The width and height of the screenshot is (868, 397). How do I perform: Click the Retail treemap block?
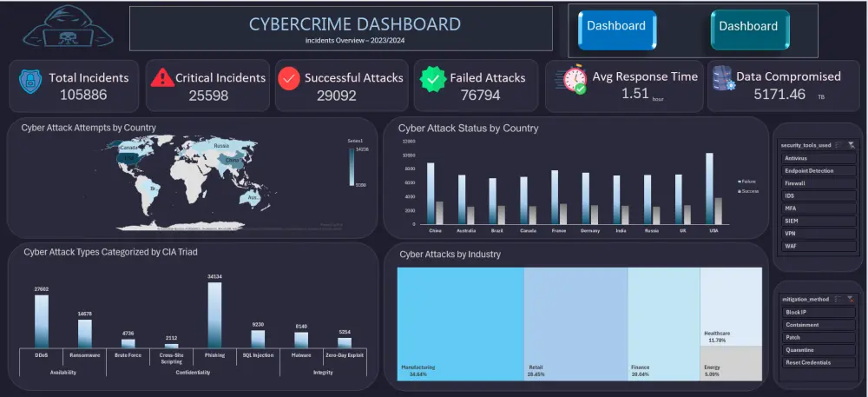tap(575, 324)
